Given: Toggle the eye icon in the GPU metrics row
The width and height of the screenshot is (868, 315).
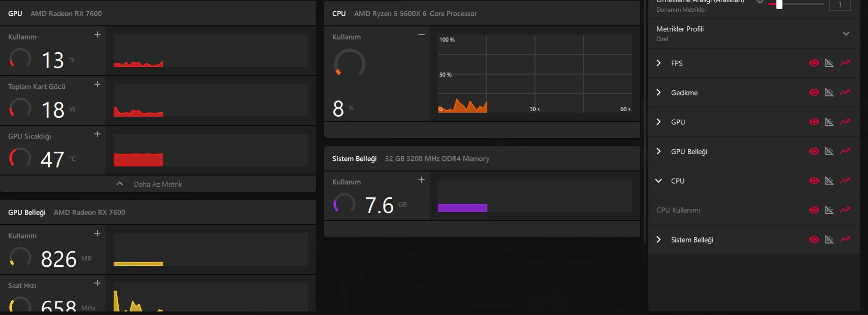Looking at the screenshot, I should [x=814, y=122].
